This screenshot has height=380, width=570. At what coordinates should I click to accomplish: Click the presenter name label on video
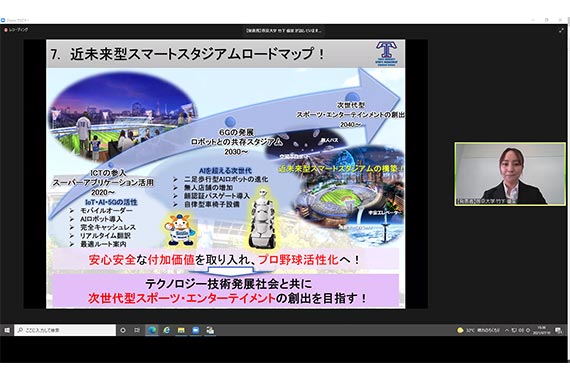(x=486, y=201)
